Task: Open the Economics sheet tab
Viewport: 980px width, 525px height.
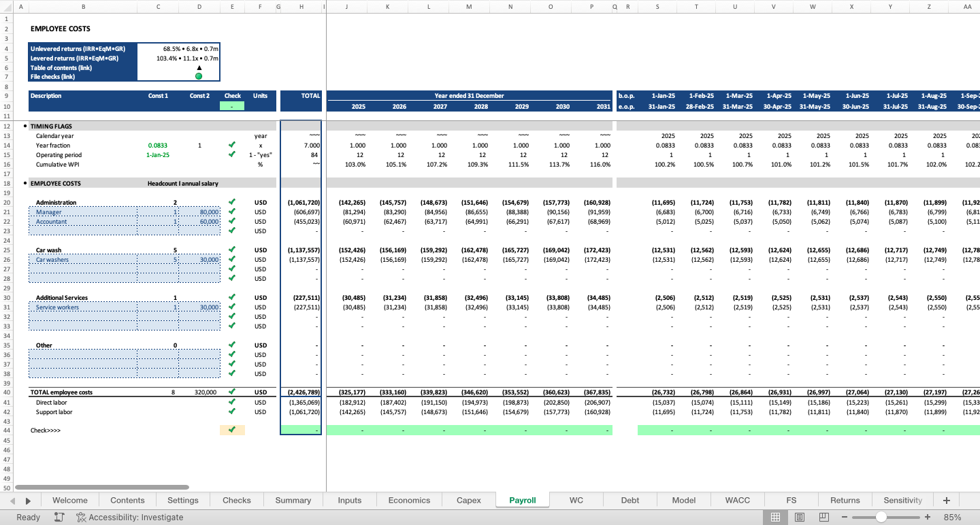Action: 409,501
